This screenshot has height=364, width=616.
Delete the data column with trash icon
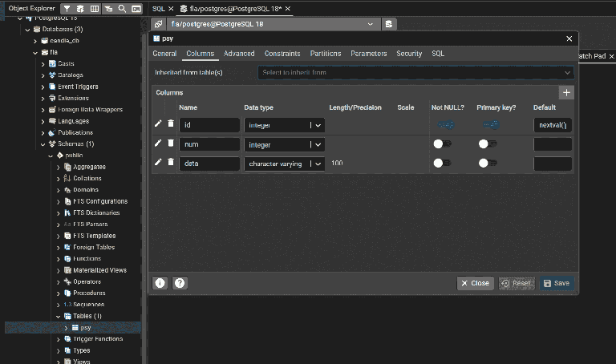tap(171, 162)
